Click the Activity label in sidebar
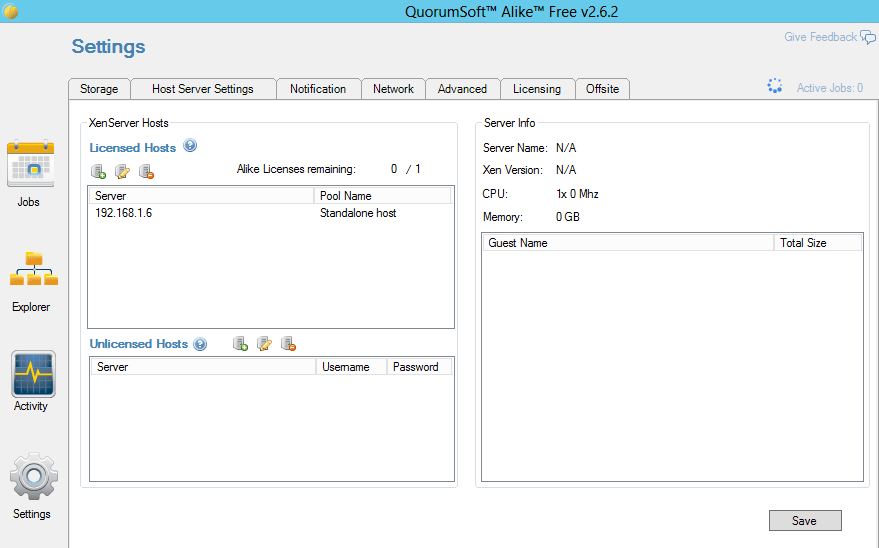The height and width of the screenshot is (548, 879). coord(30,406)
